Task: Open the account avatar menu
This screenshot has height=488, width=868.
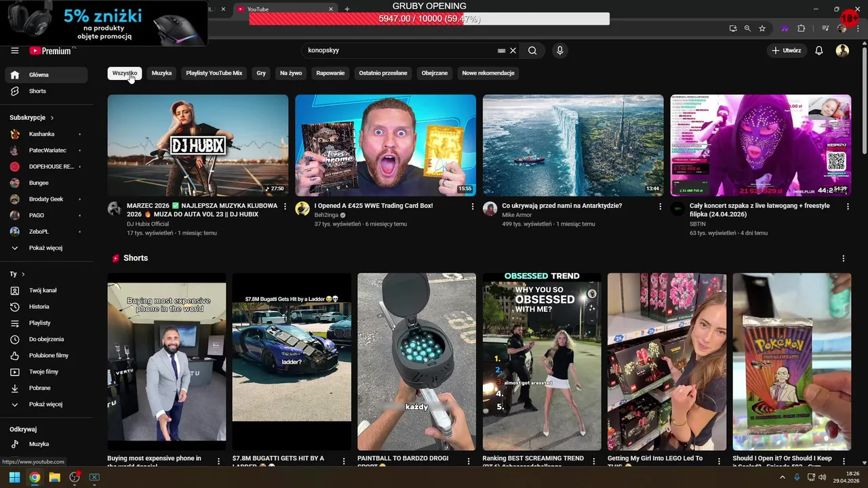Action: (x=842, y=50)
